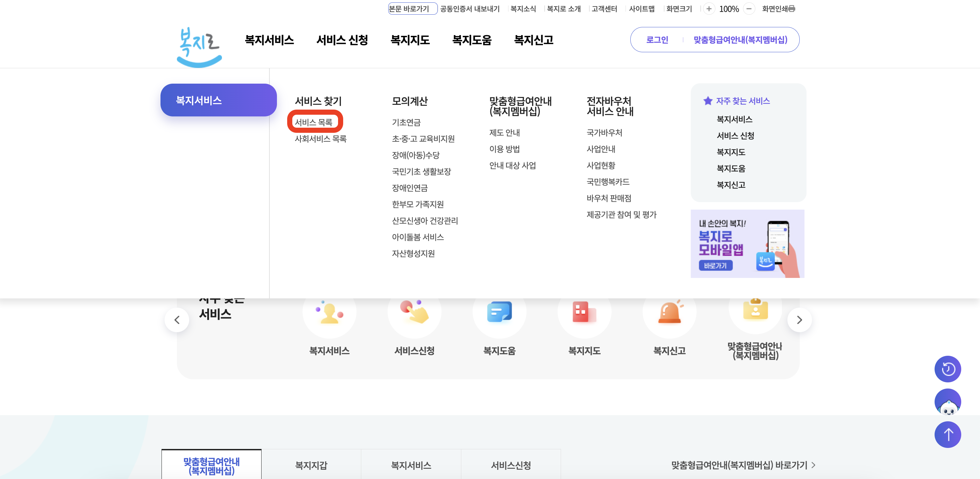This screenshot has width=980, height=479.
Task: Open the highlighted 서비스 목록 link
Action: [x=315, y=122]
